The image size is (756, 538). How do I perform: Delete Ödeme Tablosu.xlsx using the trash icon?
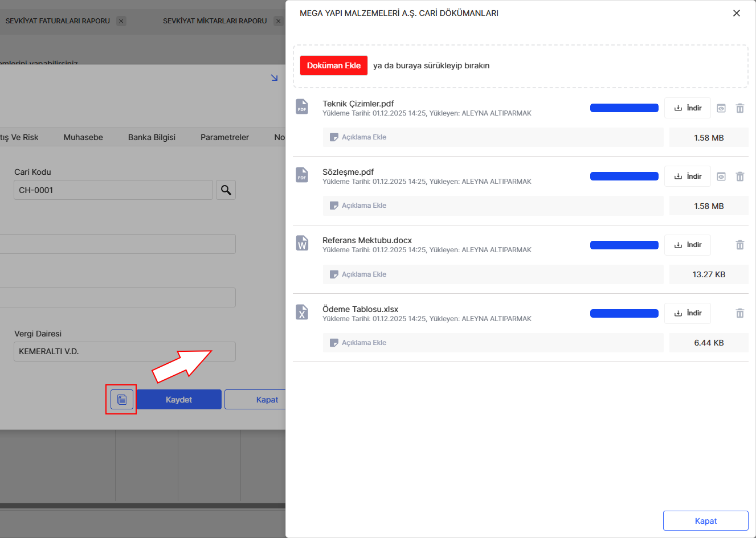coord(739,313)
